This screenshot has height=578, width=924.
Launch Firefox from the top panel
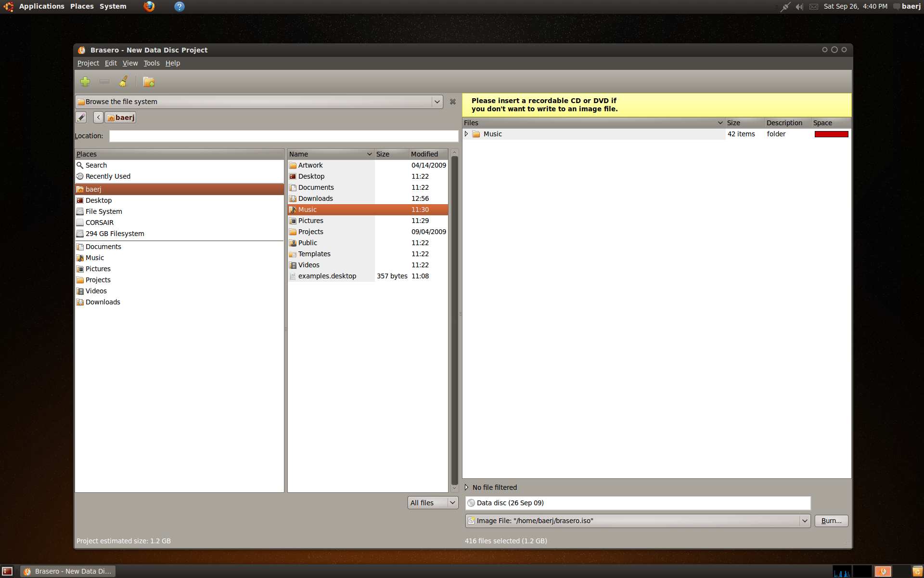[149, 6]
